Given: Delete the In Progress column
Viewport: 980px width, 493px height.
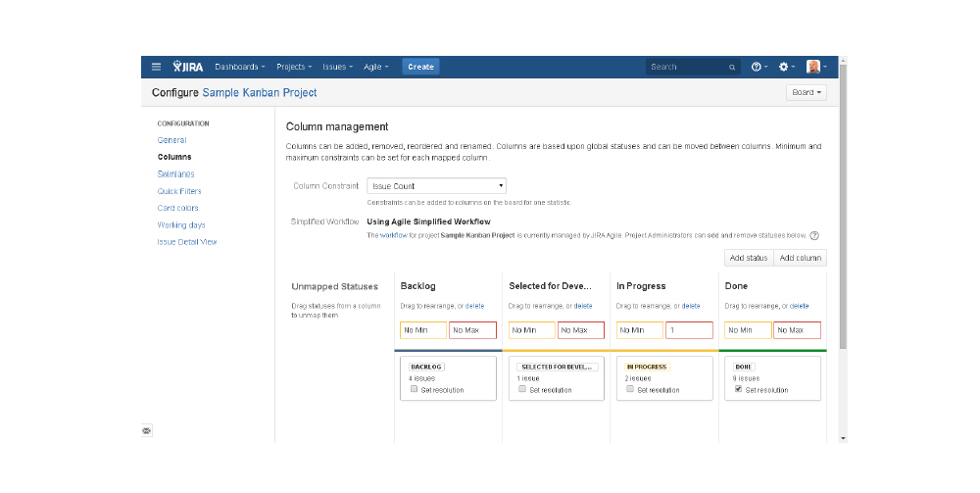Looking at the screenshot, I should [691, 306].
